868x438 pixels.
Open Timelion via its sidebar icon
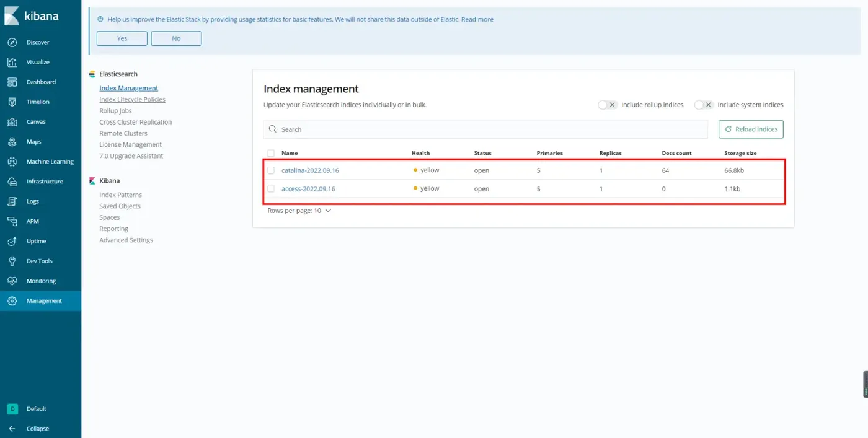point(12,102)
